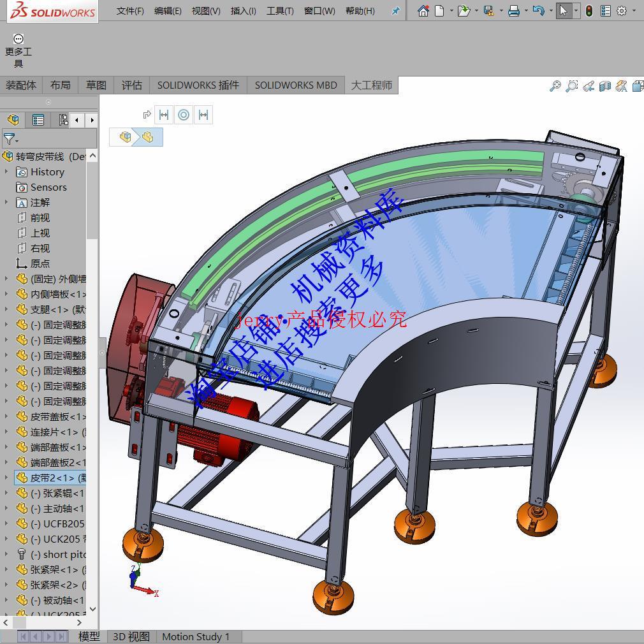Switch to the Motion Study 1 tab

pyautogui.click(x=196, y=636)
